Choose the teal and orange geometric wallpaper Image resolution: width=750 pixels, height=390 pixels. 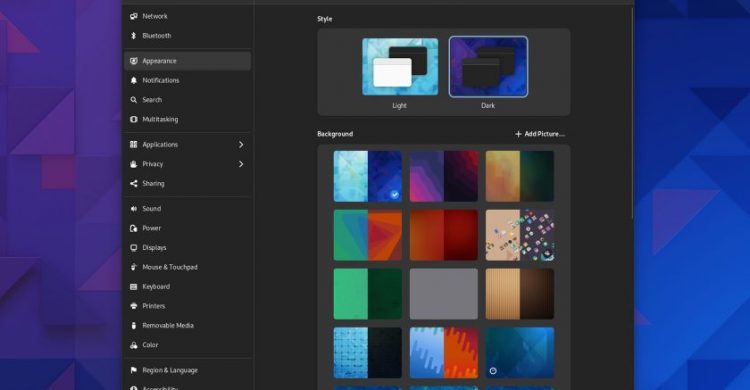368,235
